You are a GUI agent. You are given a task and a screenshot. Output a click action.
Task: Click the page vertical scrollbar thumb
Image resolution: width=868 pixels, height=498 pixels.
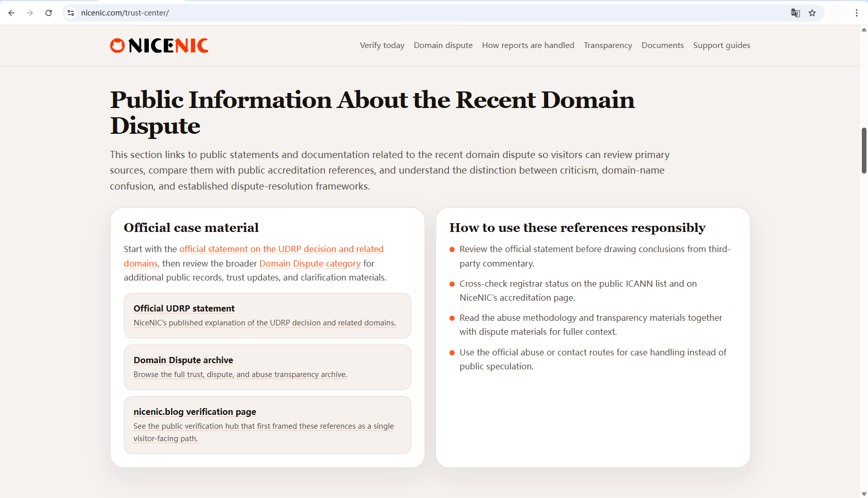(x=864, y=150)
